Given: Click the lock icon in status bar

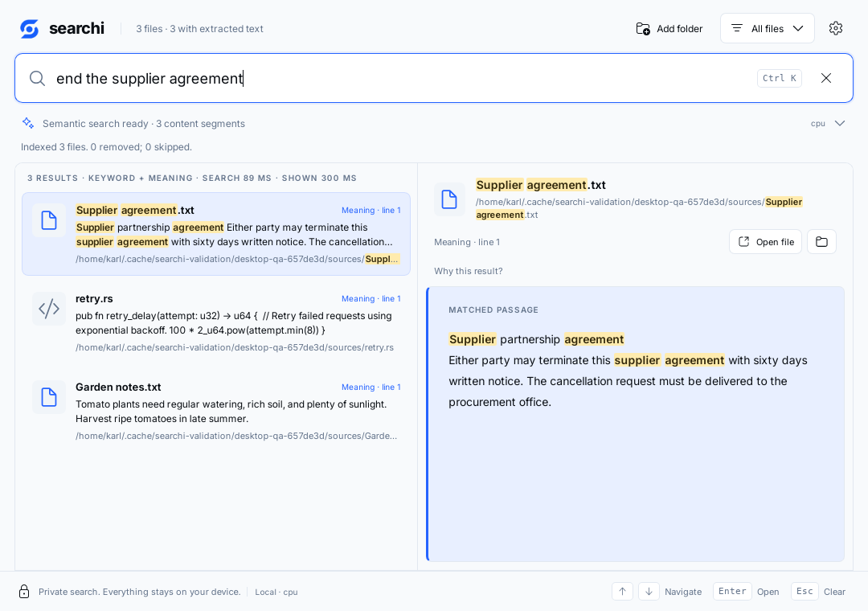Looking at the screenshot, I should 24,592.
